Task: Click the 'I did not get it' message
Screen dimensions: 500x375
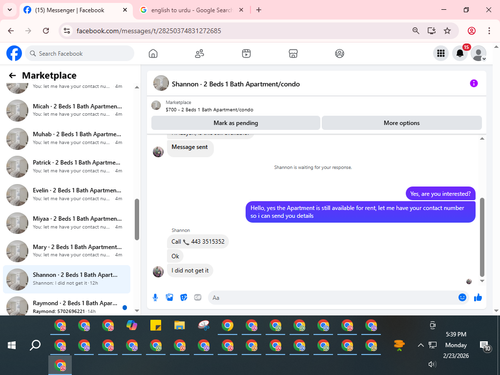Action: [190, 270]
